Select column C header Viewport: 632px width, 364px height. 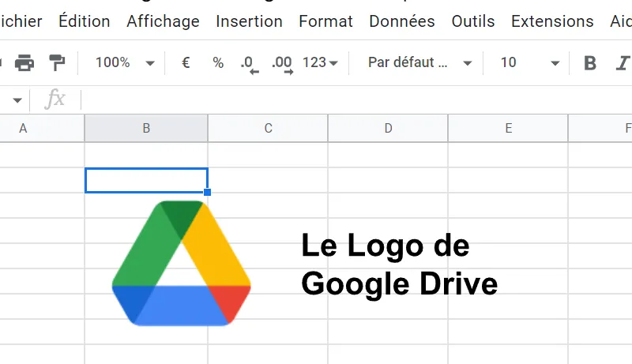tap(268, 128)
